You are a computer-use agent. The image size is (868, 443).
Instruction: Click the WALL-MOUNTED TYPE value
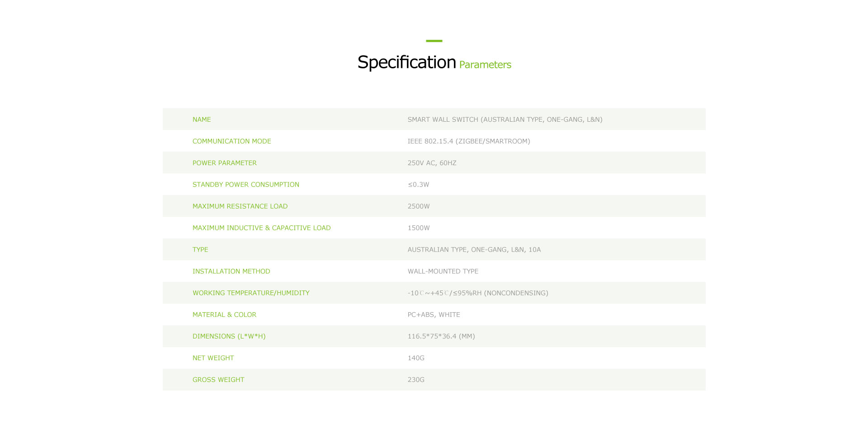(x=443, y=272)
